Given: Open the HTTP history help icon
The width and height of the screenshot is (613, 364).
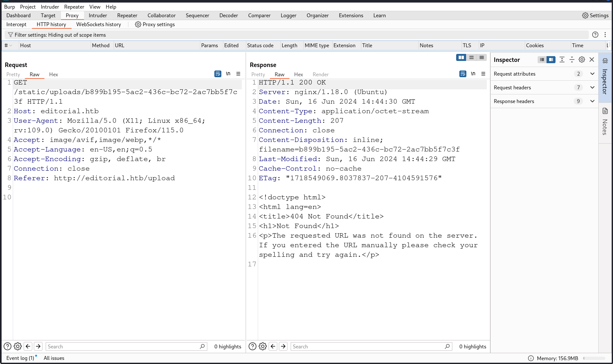Looking at the screenshot, I should click(595, 35).
